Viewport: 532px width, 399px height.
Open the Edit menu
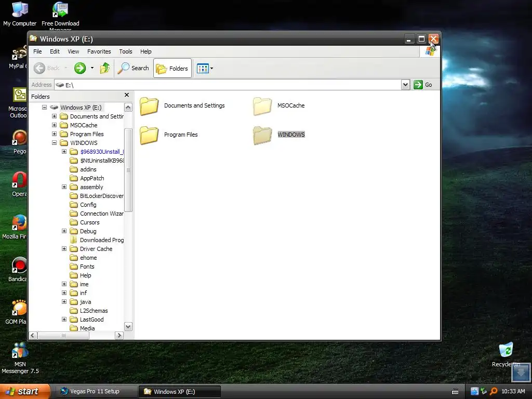[x=55, y=51]
